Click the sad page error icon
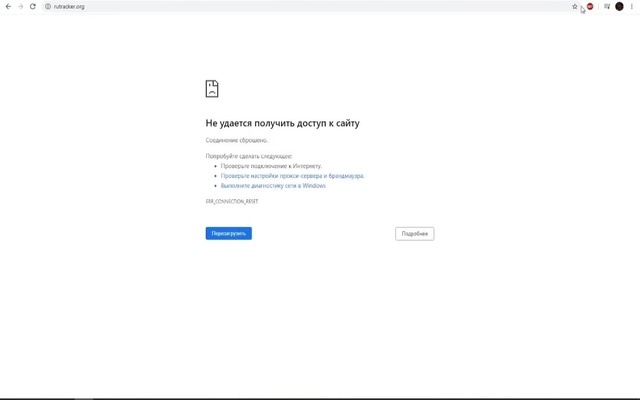 212,89
